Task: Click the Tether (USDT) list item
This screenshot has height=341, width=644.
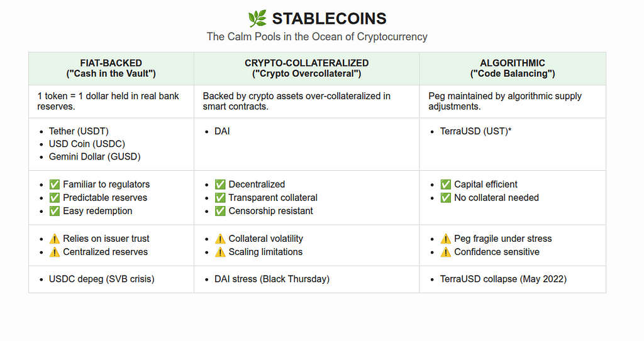Action: [x=79, y=131]
